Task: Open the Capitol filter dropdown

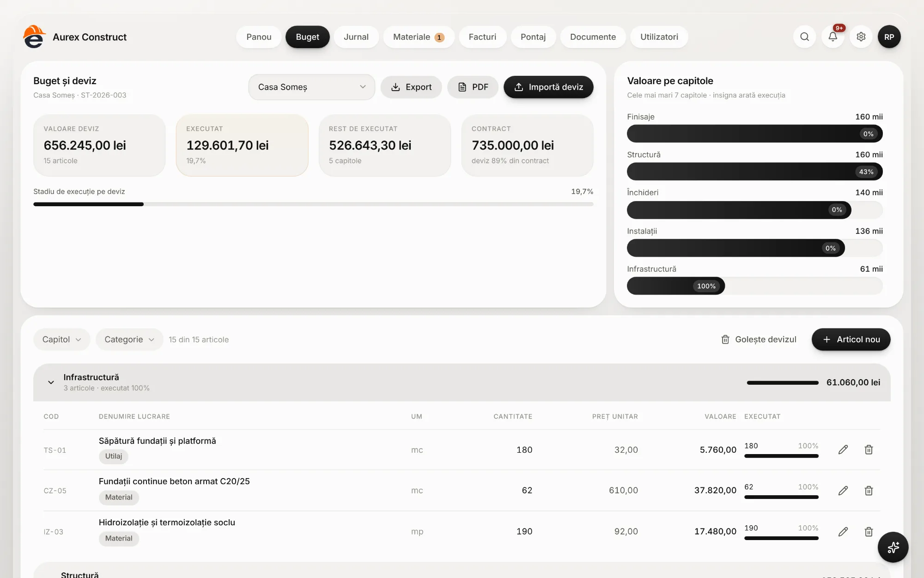Action: [x=61, y=339]
